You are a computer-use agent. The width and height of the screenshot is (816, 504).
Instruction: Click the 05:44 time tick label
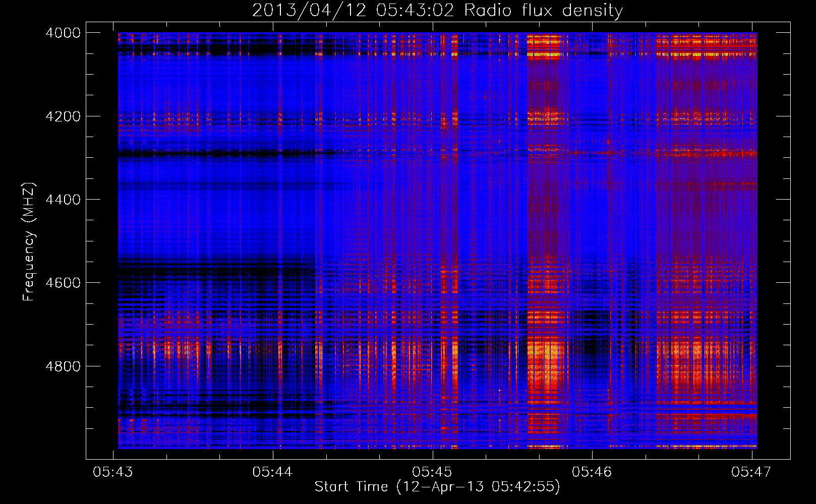coord(273,472)
